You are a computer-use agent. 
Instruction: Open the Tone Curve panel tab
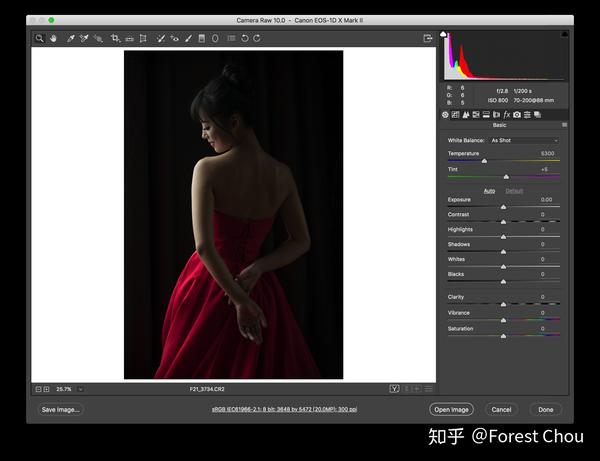click(x=455, y=114)
